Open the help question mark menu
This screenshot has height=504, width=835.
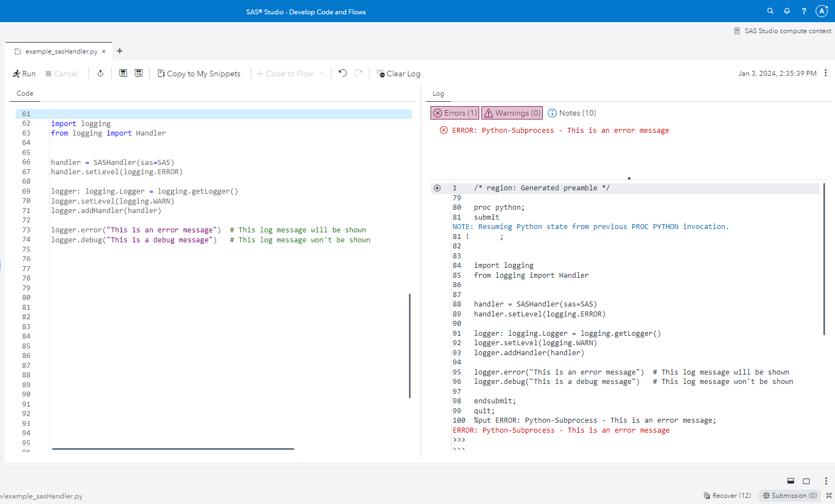(804, 11)
